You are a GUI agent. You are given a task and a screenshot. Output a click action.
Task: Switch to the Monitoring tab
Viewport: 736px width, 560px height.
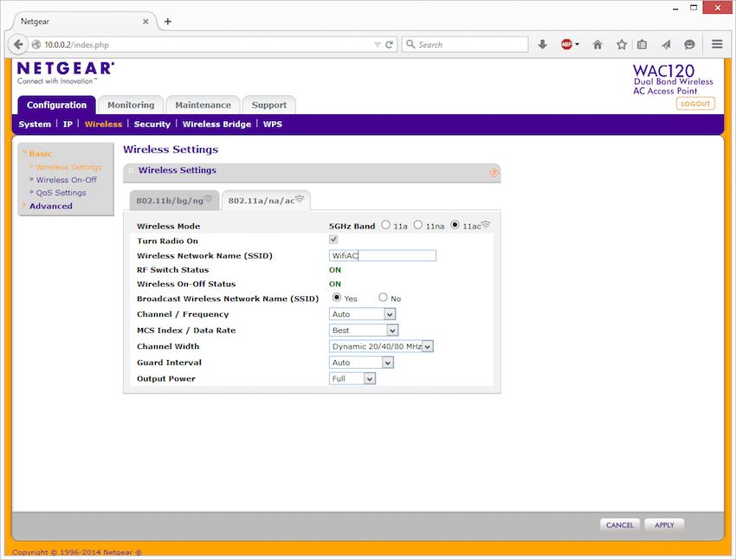click(x=131, y=105)
